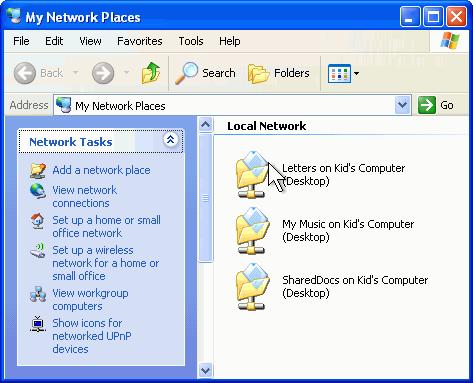Click the Search magnifier toolbar button
The width and height of the screenshot is (473, 383).
[205, 73]
